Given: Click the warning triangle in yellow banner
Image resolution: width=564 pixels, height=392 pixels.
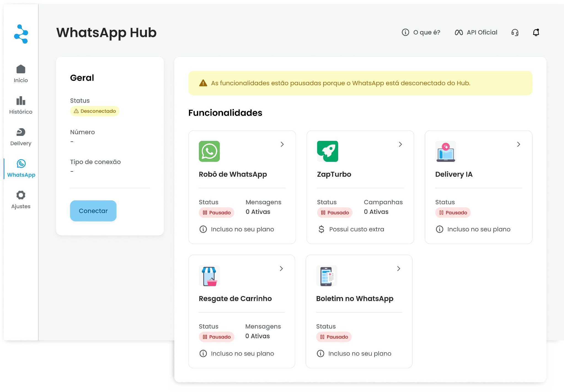Looking at the screenshot, I should pos(203,83).
